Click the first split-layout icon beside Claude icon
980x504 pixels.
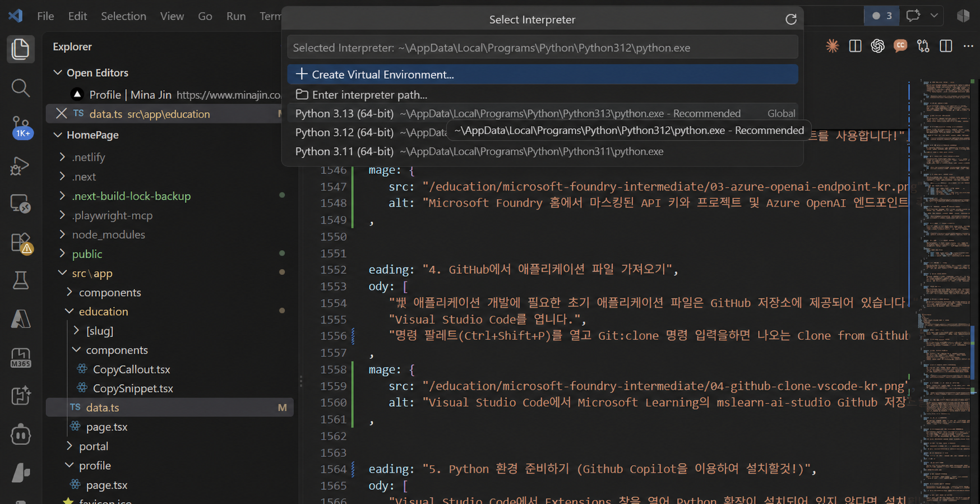point(855,46)
